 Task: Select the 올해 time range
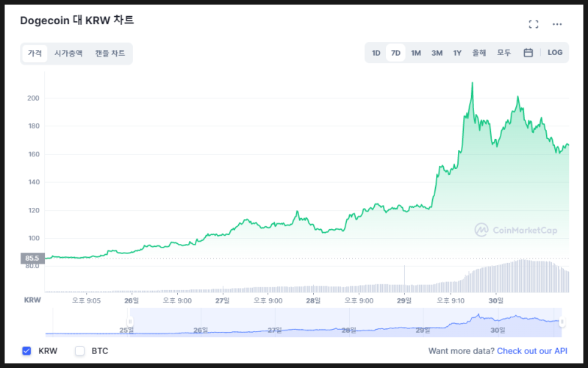point(479,53)
